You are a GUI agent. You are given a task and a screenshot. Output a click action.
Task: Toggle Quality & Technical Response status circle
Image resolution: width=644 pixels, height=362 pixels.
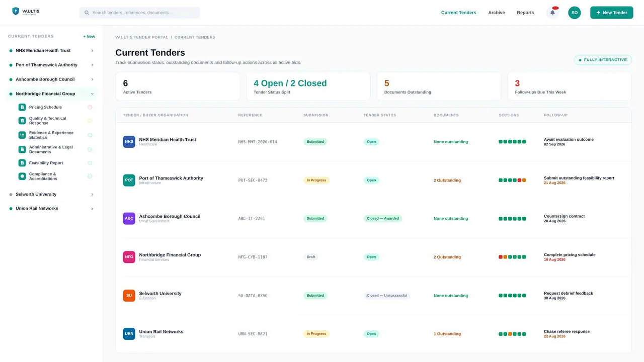click(x=90, y=121)
